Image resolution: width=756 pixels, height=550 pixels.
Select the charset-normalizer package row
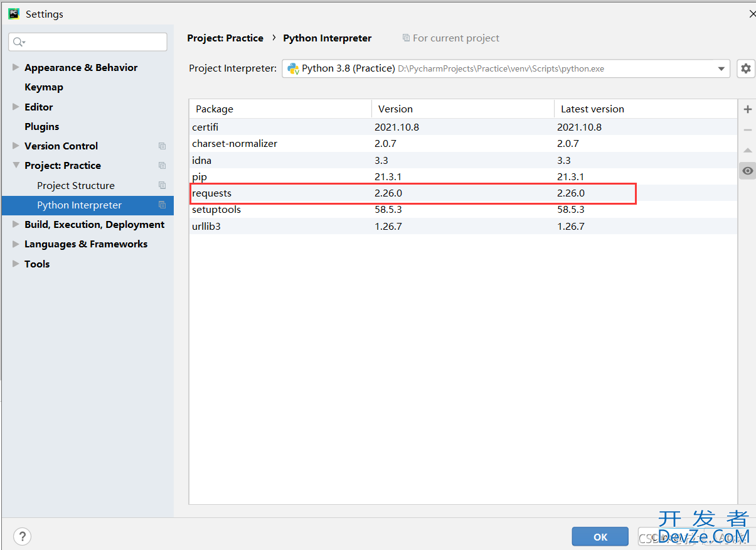463,144
